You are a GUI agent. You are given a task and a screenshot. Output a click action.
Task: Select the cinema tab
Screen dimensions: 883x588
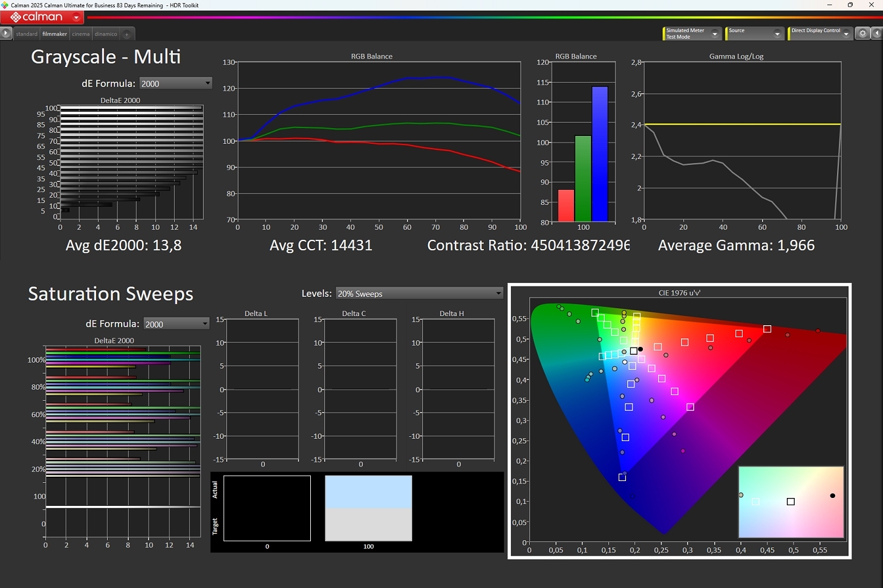point(80,34)
